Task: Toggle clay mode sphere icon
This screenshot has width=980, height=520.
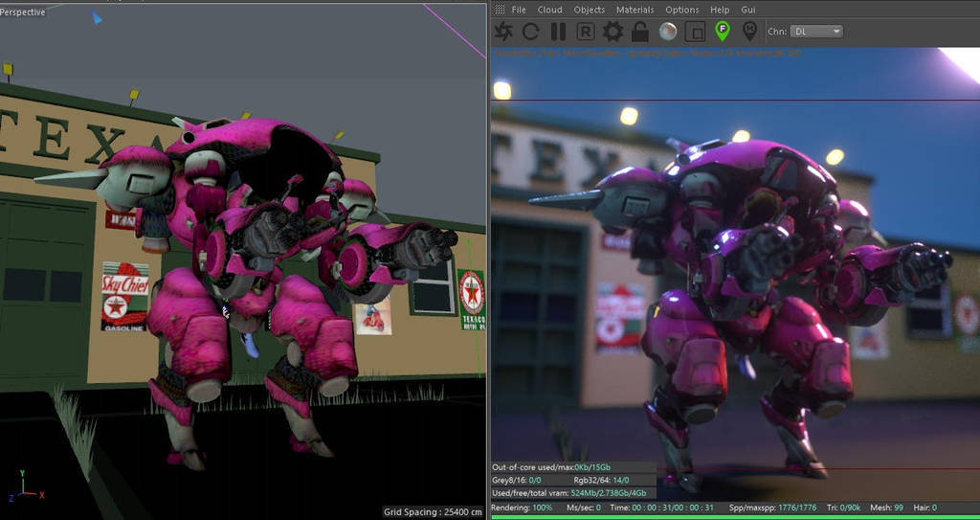Action: click(667, 32)
